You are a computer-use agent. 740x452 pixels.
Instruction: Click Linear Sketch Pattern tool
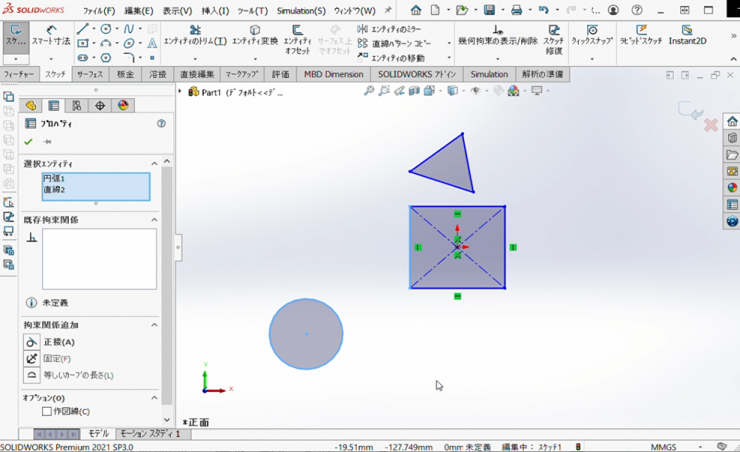[395, 43]
